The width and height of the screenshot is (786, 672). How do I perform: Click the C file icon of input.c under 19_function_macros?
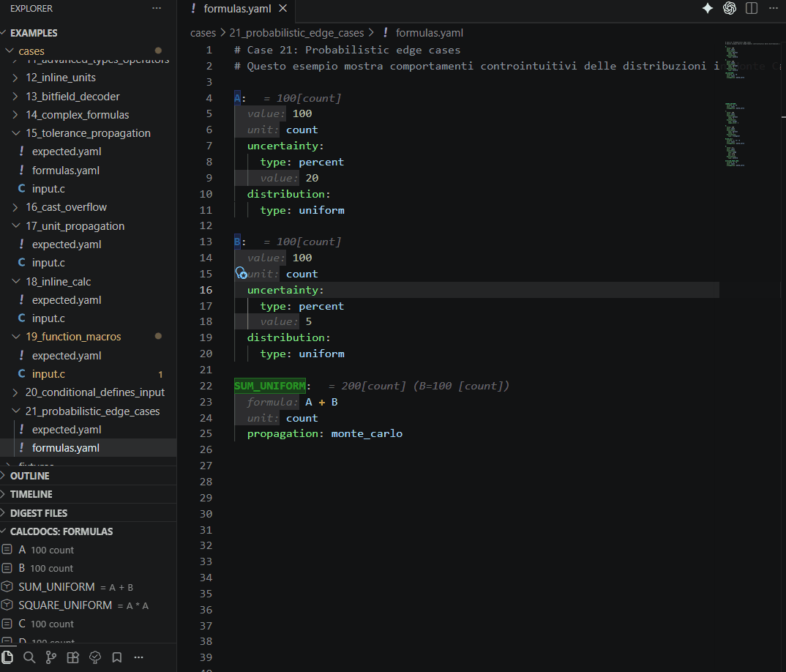[x=21, y=373]
